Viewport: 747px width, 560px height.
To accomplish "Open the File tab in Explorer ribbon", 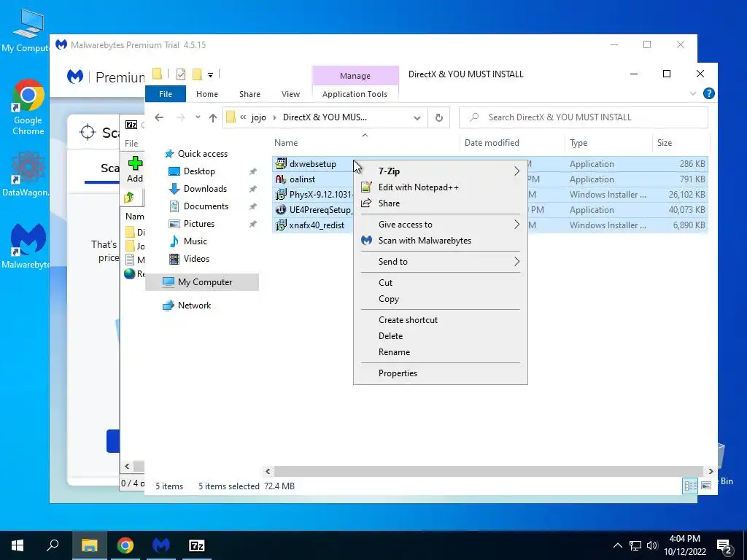I will coord(166,94).
